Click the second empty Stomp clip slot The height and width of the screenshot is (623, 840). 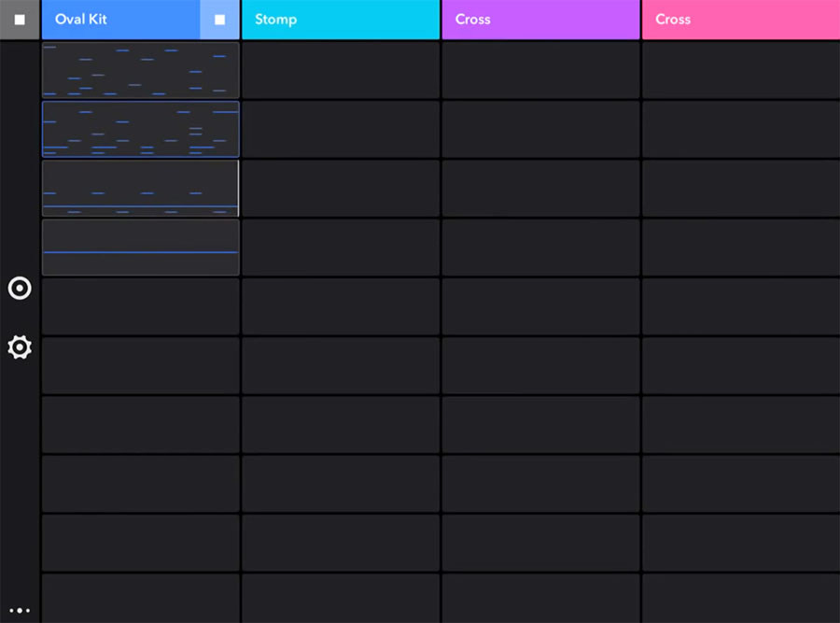(341, 129)
